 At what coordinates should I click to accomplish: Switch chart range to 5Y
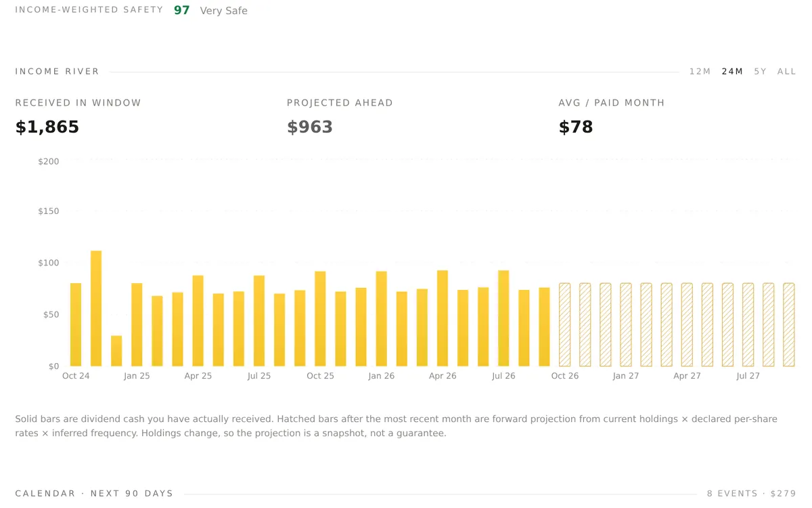click(761, 71)
